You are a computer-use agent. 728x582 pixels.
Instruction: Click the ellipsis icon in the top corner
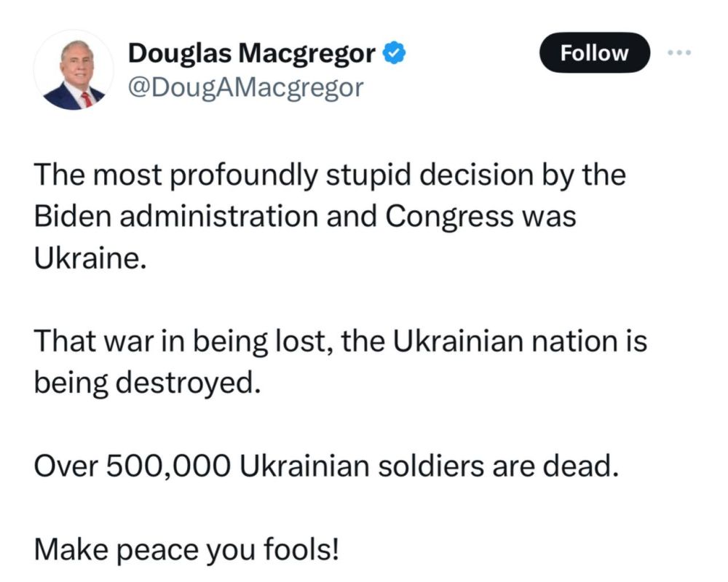[x=680, y=52]
